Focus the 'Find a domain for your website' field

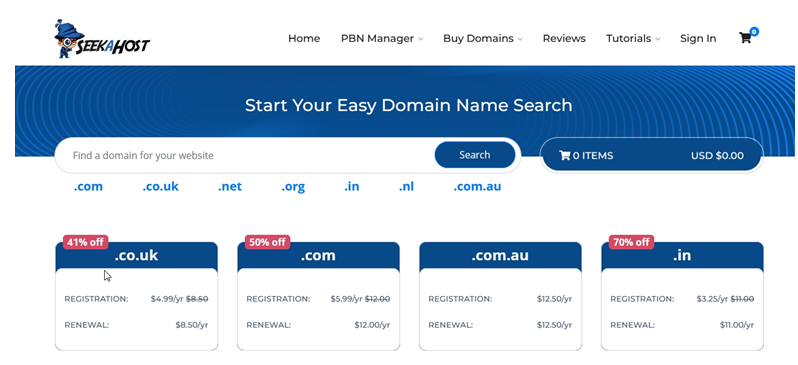(244, 155)
